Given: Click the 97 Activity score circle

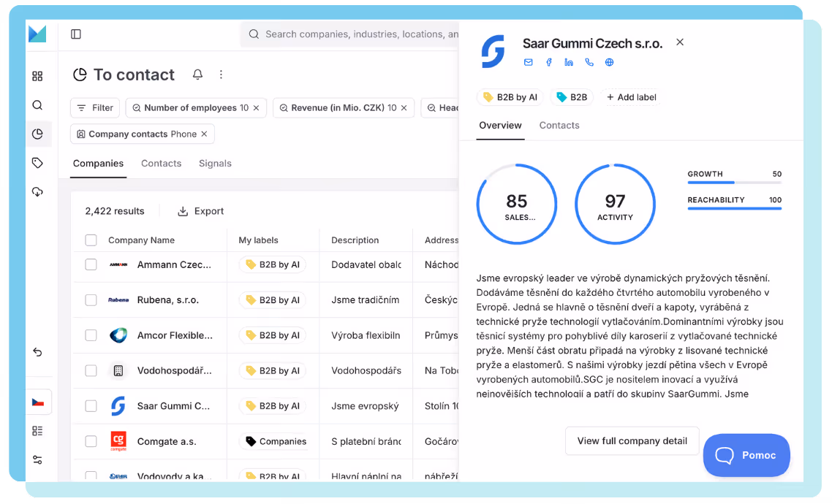Looking at the screenshot, I should [x=615, y=204].
